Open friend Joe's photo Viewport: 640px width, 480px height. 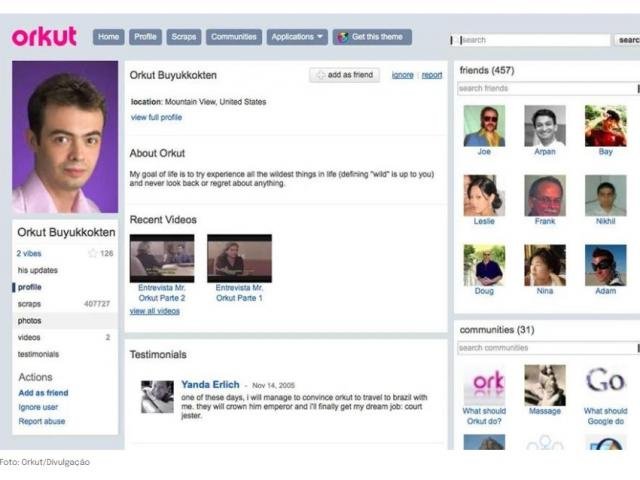click(484, 126)
